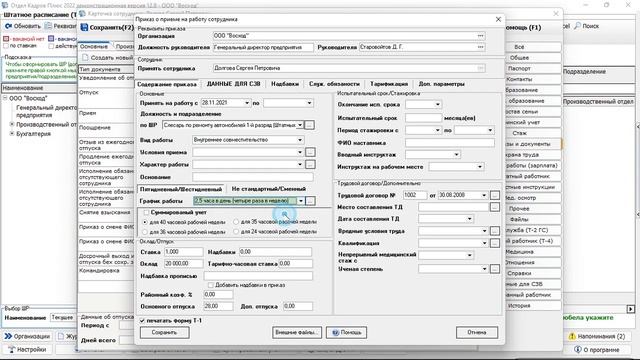Click Создать новый document icon
The width and height of the screenshot is (640, 360).
coord(85,58)
